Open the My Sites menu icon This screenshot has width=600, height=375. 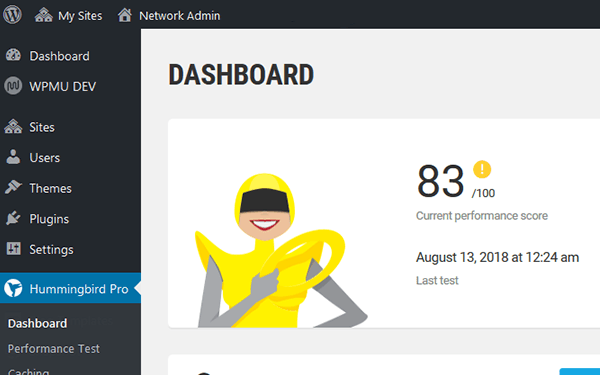click(x=44, y=15)
